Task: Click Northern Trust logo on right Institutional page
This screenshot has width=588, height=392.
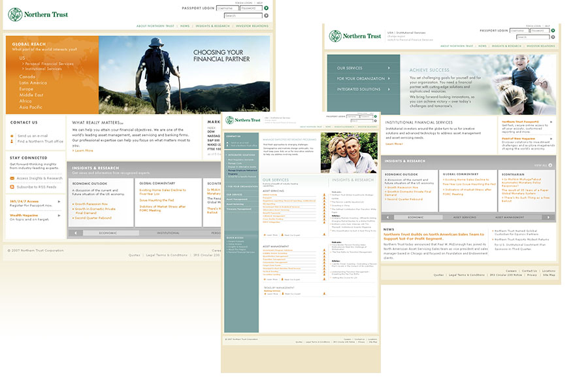Action: 355,36
